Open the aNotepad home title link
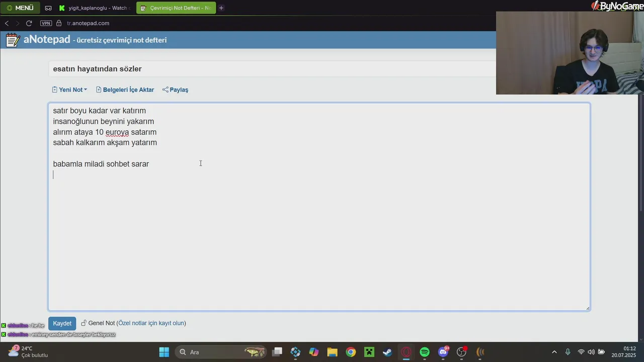The height and width of the screenshot is (362, 644). click(x=47, y=39)
